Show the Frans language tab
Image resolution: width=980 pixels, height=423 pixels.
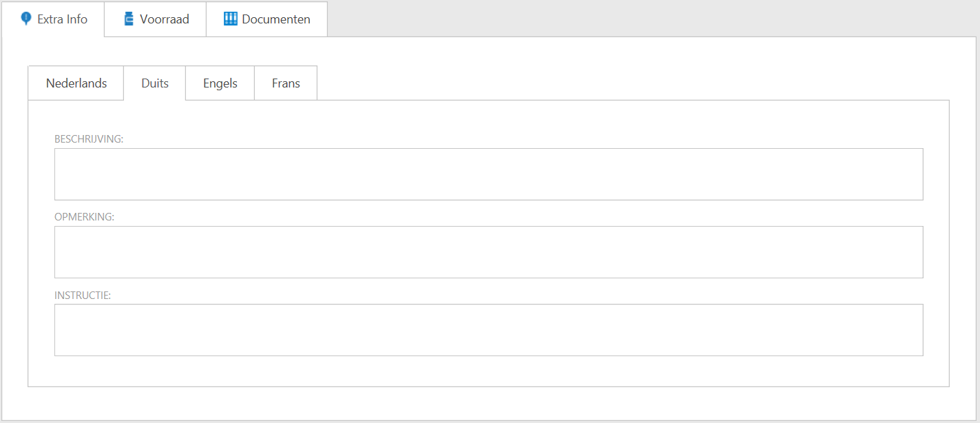click(x=286, y=83)
